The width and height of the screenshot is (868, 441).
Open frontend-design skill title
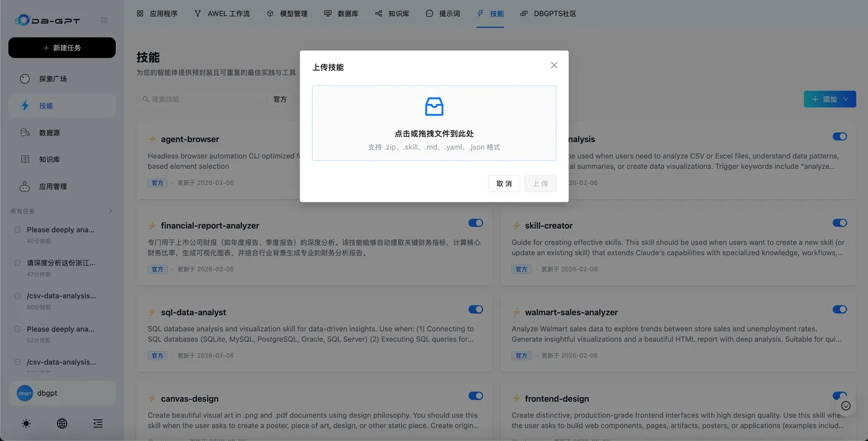[557, 399]
